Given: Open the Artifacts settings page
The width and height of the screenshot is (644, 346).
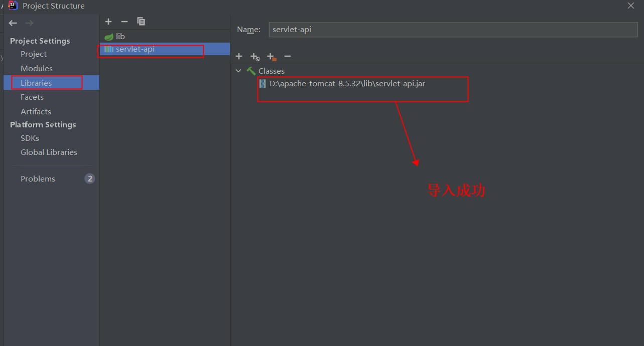Looking at the screenshot, I should tap(36, 112).
